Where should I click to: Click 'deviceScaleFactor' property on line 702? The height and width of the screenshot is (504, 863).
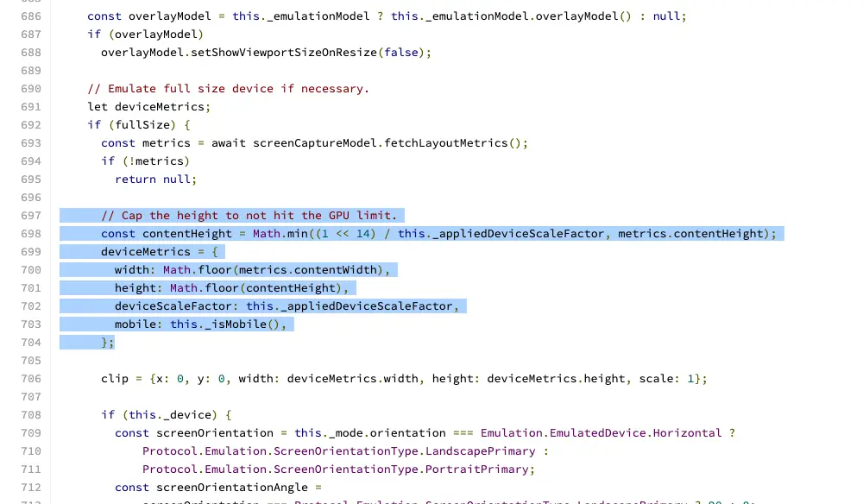pyautogui.click(x=173, y=306)
